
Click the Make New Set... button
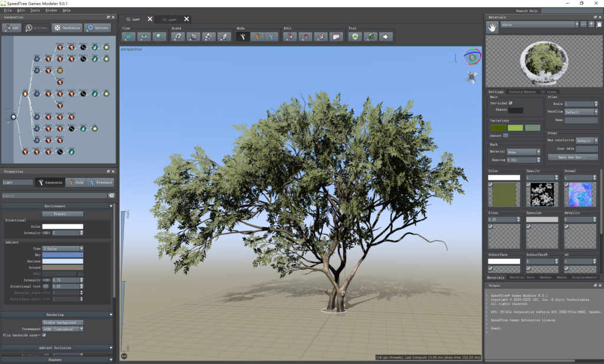572,157
